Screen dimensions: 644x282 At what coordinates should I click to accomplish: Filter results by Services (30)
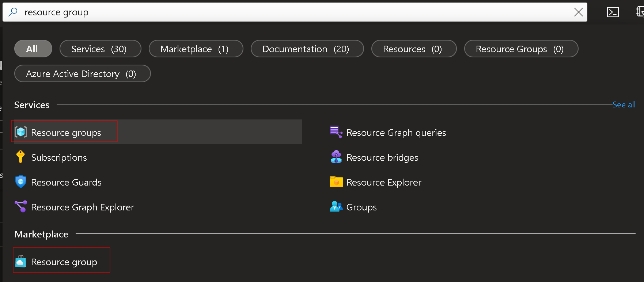101,49
